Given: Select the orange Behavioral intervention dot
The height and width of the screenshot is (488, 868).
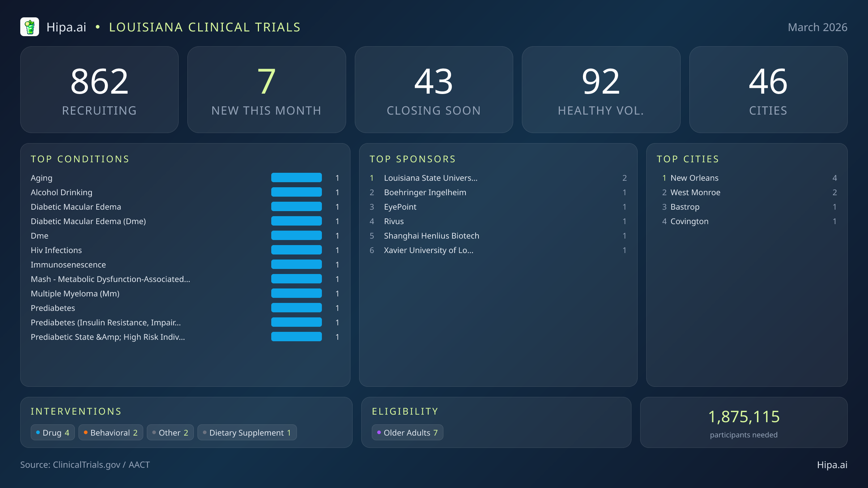Looking at the screenshot, I should click(86, 432).
